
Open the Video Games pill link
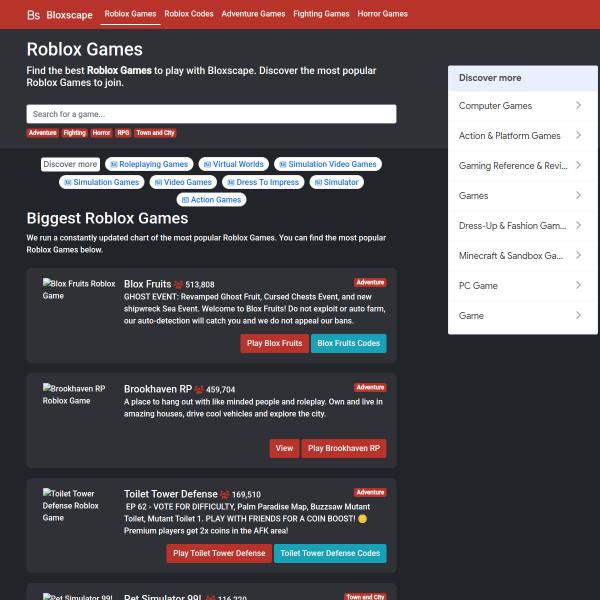pos(183,182)
